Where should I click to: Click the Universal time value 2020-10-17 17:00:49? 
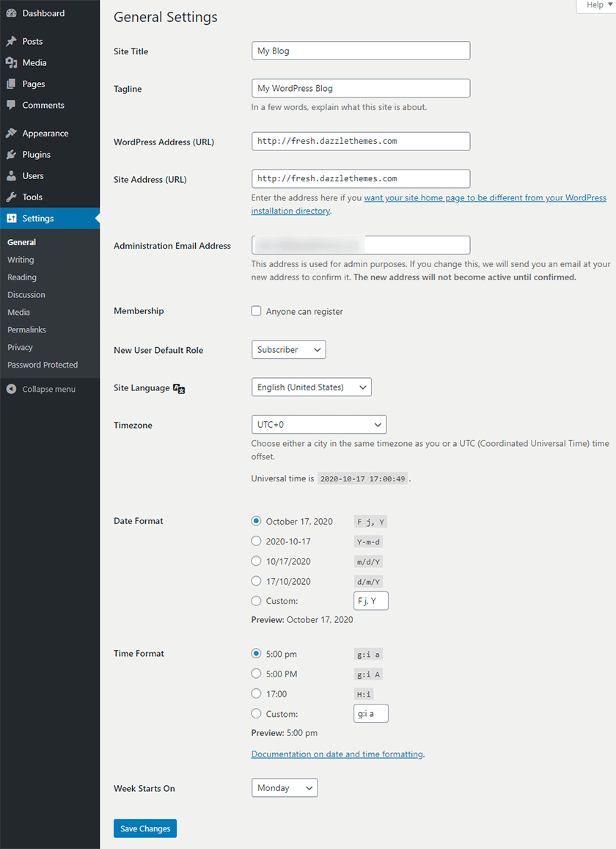[x=363, y=478]
